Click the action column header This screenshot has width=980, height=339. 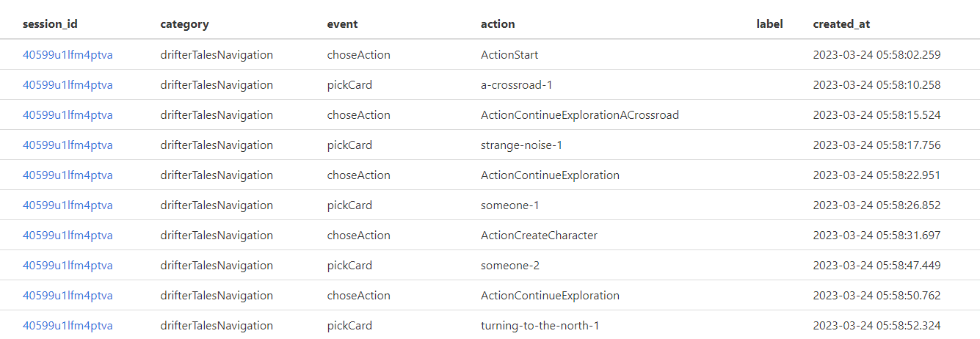tap(498, 23)
